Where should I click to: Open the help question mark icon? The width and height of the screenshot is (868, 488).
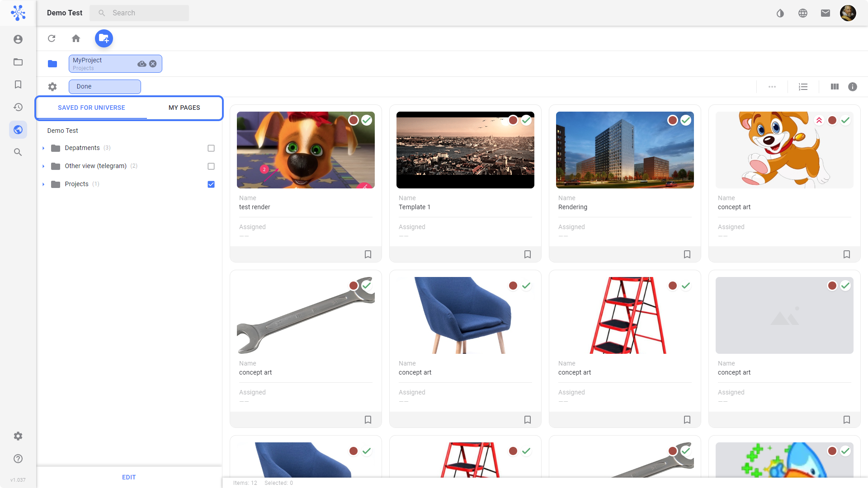(x=18, y=459)
